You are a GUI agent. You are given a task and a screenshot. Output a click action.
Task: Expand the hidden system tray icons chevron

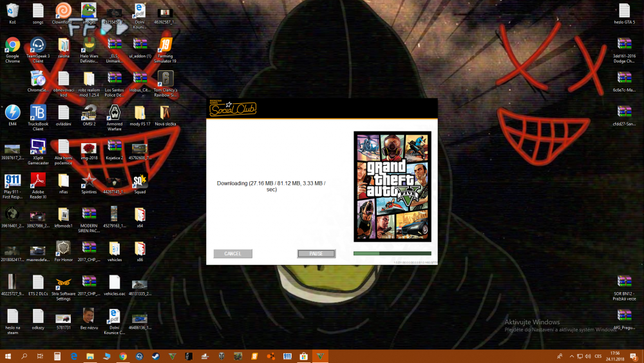[571, 356]
